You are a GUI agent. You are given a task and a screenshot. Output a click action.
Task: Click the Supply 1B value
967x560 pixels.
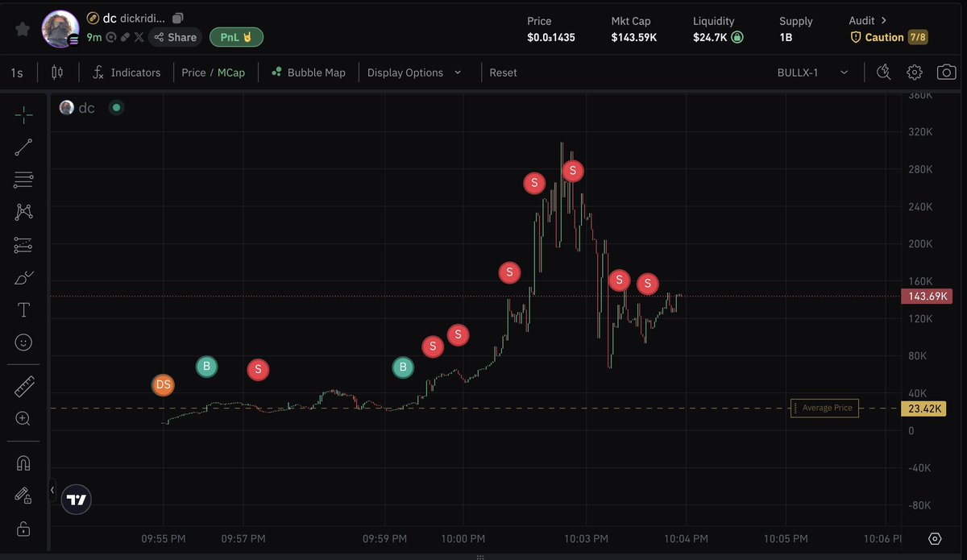[x=787, y=37]
